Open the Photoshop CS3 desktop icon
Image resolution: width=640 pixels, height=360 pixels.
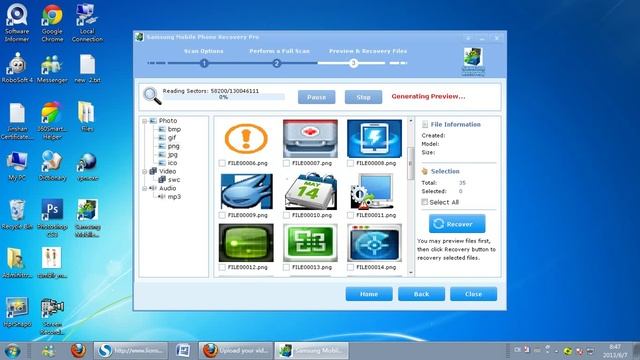(52, 218)
